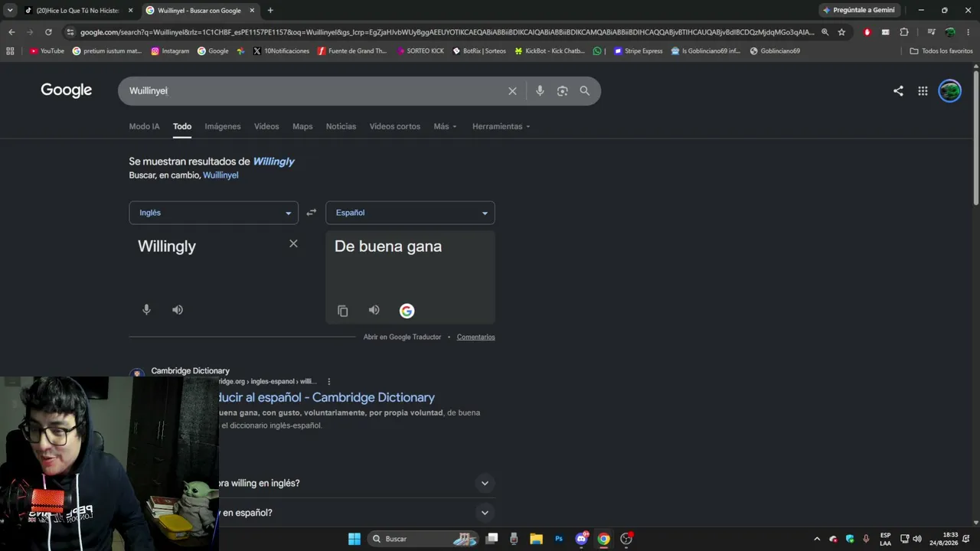Open the 'SORTEO KICK' bookmark
Image resolution: width=980 pixels, height=551 pixels.
point(420,51)
